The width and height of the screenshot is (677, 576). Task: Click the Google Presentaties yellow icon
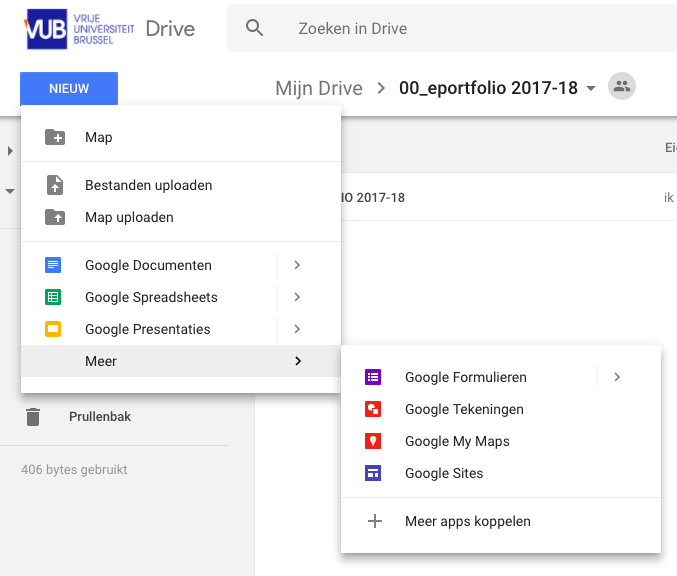coord(53,329)
